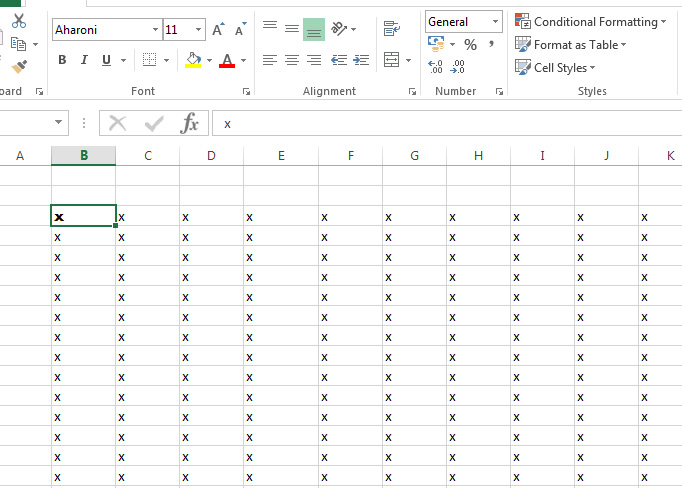
Task: Click the Insert Function fx icon
Action: pyautogui.click(x=189, y=123)
